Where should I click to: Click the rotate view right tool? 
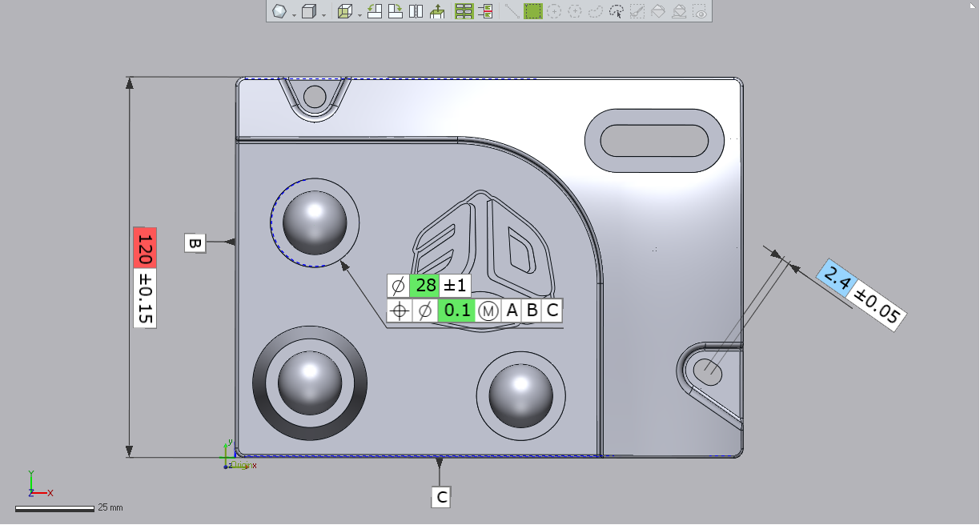click(x=396, y=10)
